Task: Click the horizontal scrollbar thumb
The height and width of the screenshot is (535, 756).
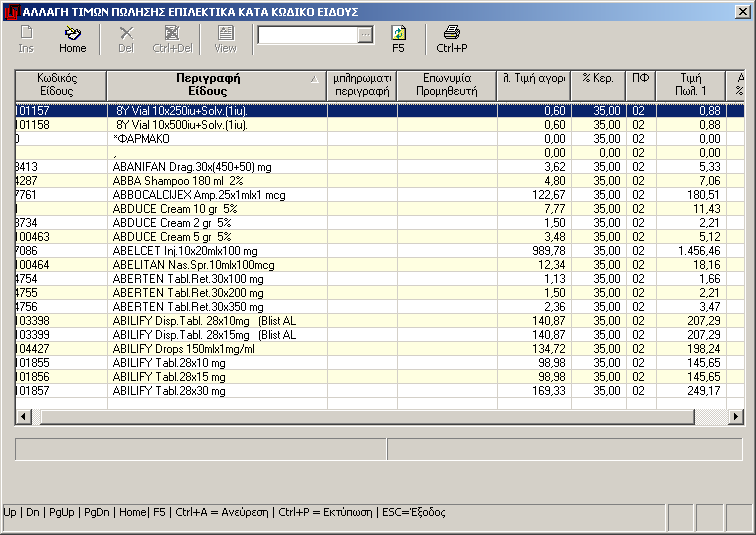Action: (367, 416)
